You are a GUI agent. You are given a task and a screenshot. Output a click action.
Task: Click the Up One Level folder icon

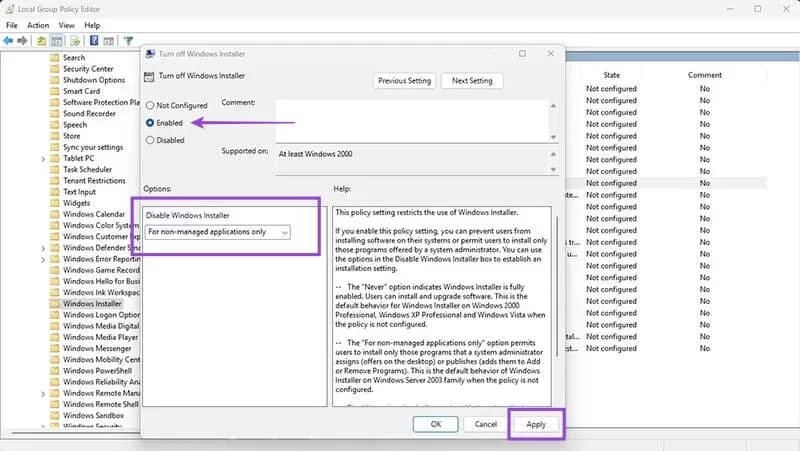(x=41, y=41)
